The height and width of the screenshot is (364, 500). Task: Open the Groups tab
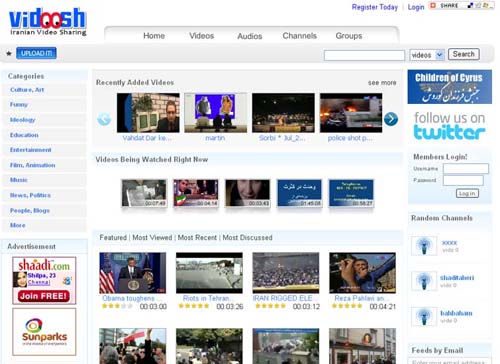tap(349, 36)
